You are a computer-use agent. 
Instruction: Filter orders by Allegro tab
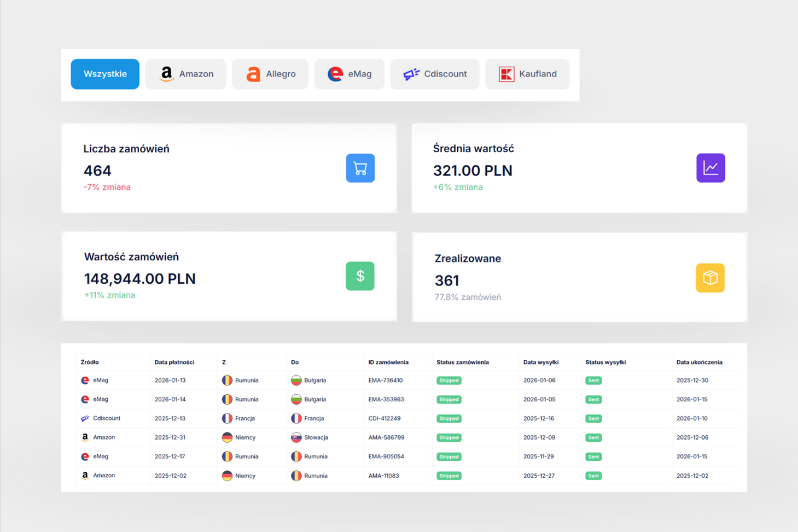tap(270, 74)
